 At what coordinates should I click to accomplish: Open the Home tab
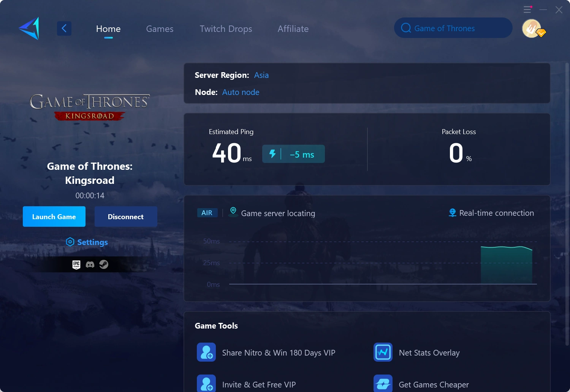coord(108,29)
